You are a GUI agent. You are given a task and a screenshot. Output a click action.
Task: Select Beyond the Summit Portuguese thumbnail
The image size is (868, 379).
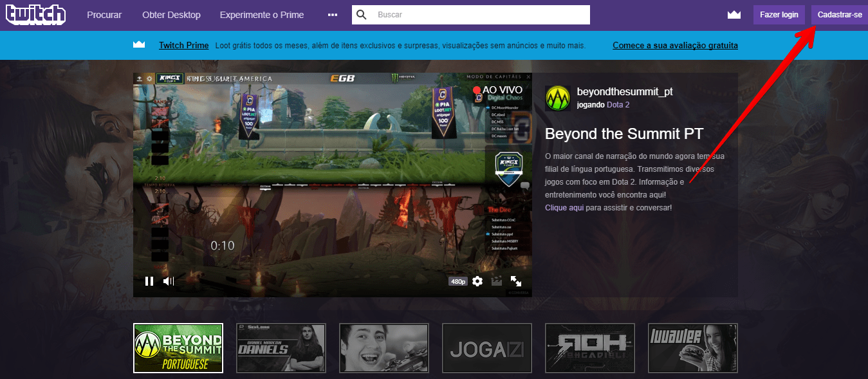(x=178, y=348)
